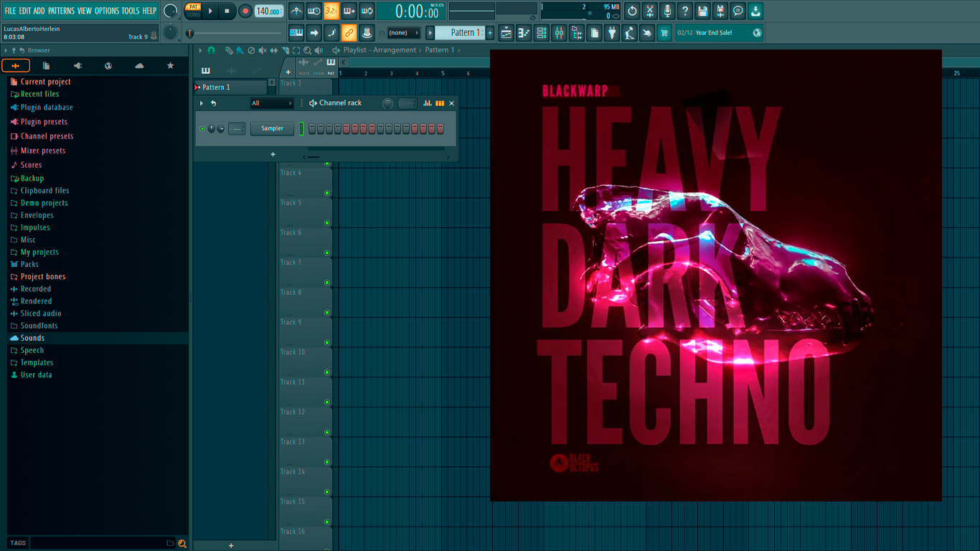Toggle loop recording icon

[x=367, y=11]
